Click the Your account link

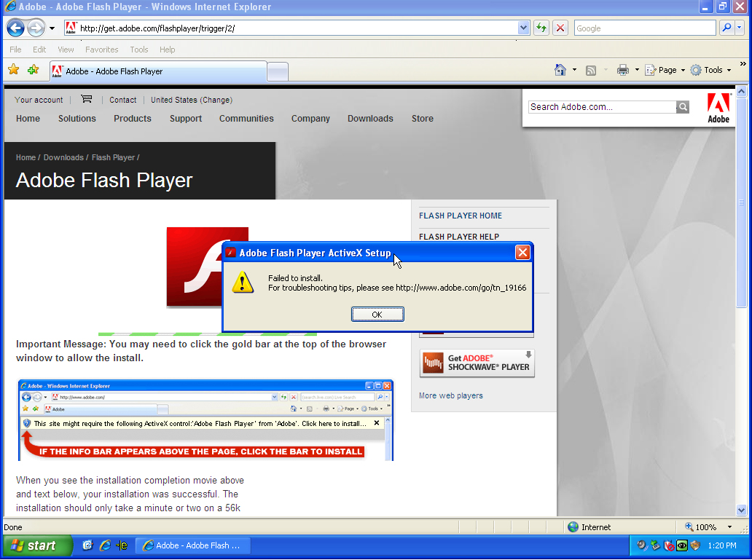39,100
